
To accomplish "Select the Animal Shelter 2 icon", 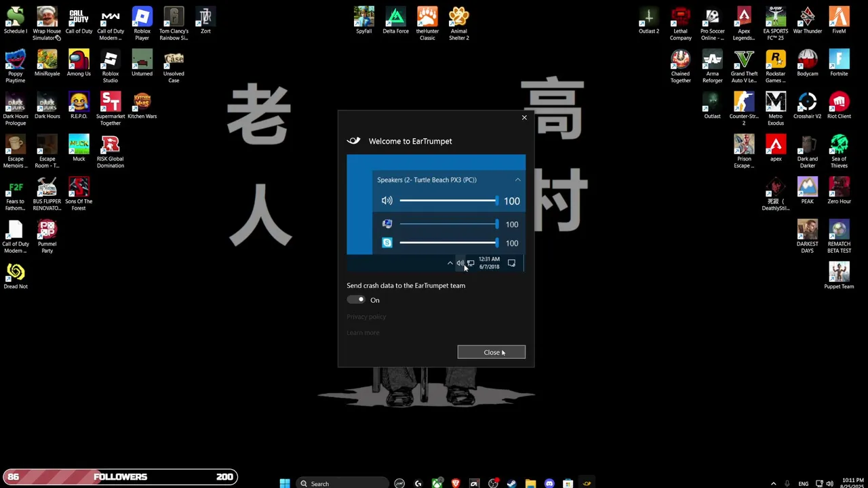I will pyautogui.click(x=459, y=24).
